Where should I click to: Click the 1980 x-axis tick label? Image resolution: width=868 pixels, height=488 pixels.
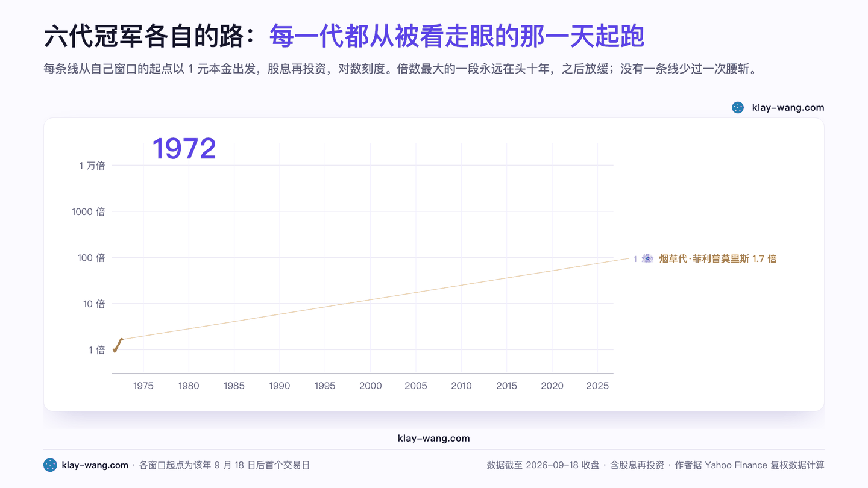189,386
